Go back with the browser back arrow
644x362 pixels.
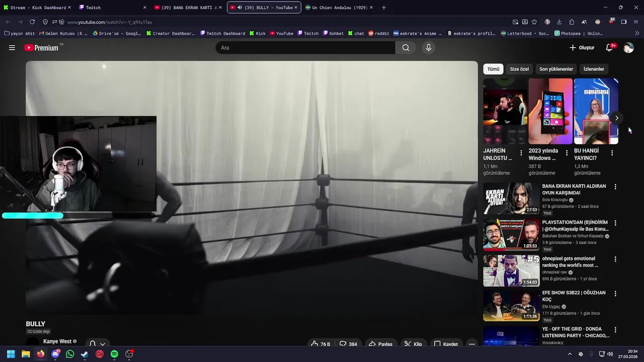tap(8, 22)
